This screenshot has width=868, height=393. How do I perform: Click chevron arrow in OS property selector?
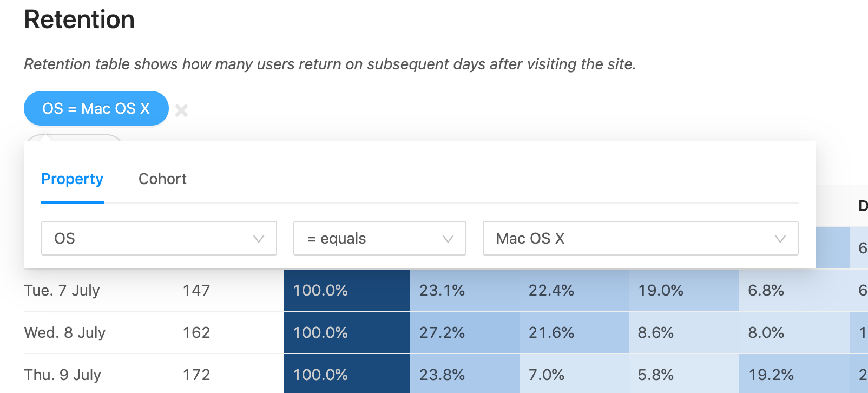point(259,239)
